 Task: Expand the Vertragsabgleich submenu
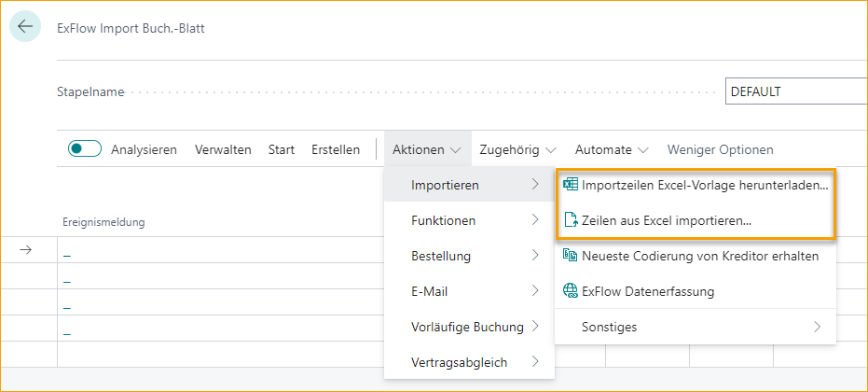pyautogui.click(x=470, y=363)
